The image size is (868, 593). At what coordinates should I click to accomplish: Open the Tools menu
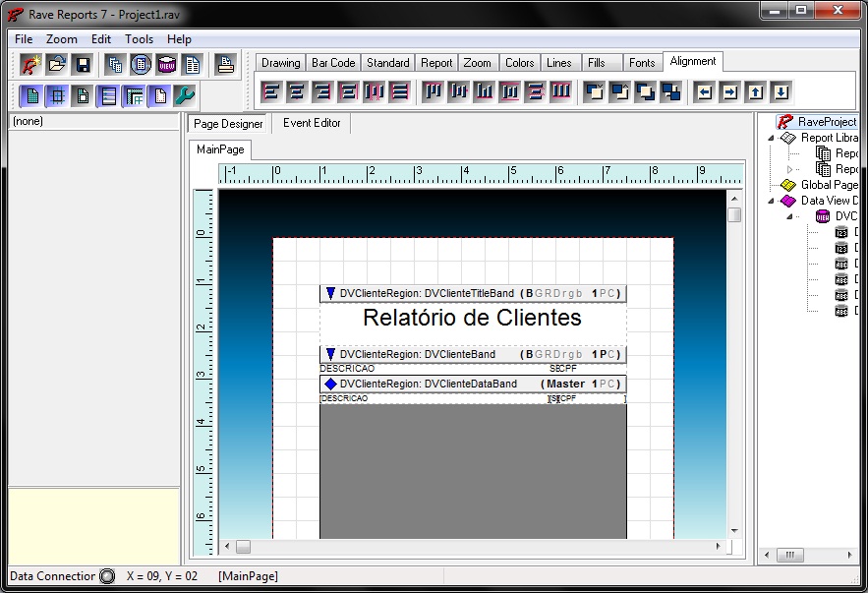139,39
